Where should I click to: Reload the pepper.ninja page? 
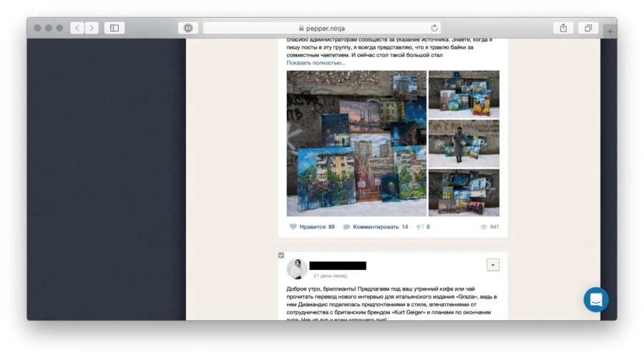pos(434,28)
